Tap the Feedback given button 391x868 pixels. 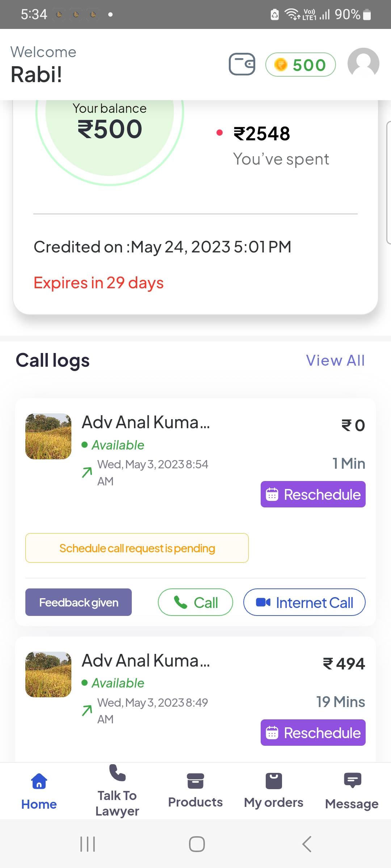pos(79,603)
